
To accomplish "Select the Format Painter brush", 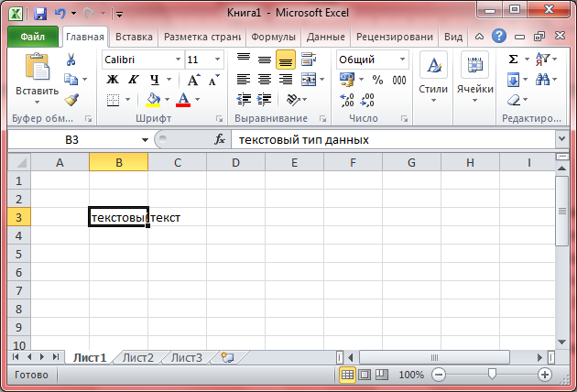I will click(71, 100).
